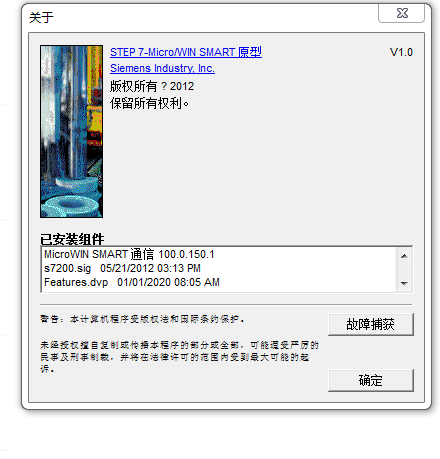Close the 关于 dialog with the X
440x459 pixels.
tap(401, 13)
